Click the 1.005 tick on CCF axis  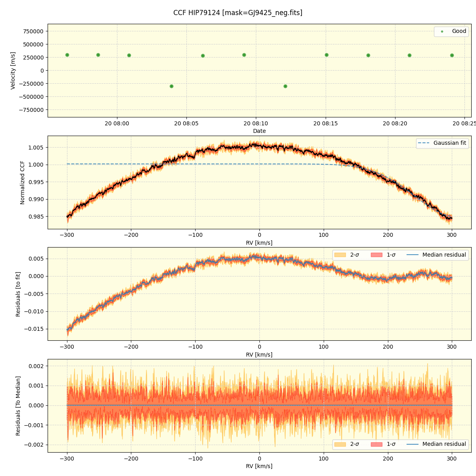36,148
